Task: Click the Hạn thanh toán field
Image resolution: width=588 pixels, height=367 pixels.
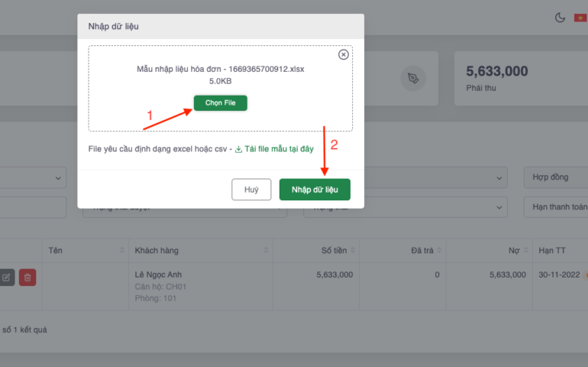Action: tap(555, 206)
